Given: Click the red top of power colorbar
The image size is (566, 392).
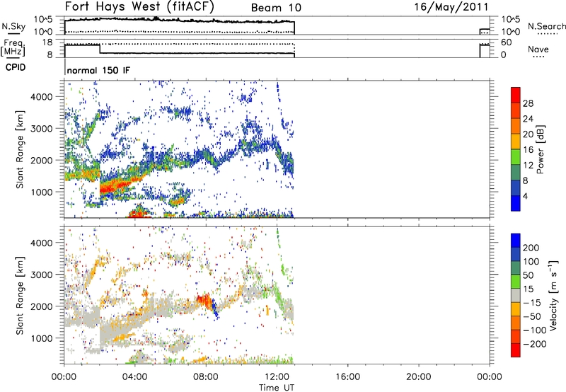Looking at the screenshot, I should click(516, 95).
